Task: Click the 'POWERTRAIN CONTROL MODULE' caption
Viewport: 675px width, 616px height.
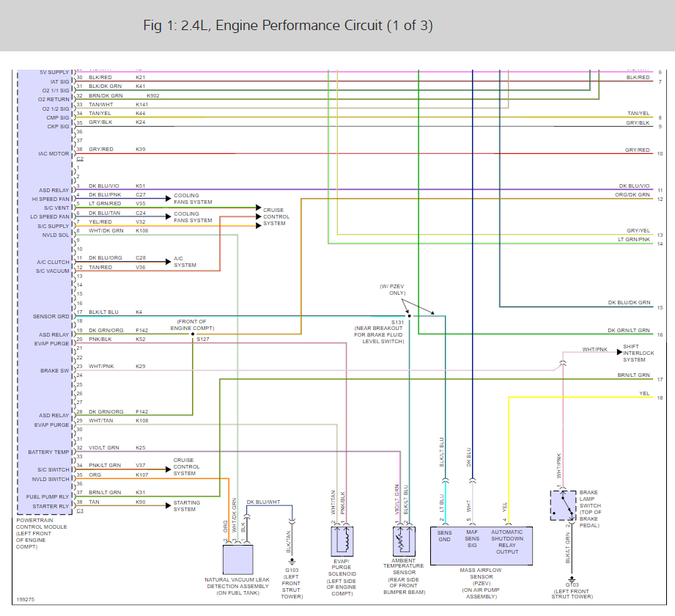Action: pyautogui.click(x=41, y=524)
